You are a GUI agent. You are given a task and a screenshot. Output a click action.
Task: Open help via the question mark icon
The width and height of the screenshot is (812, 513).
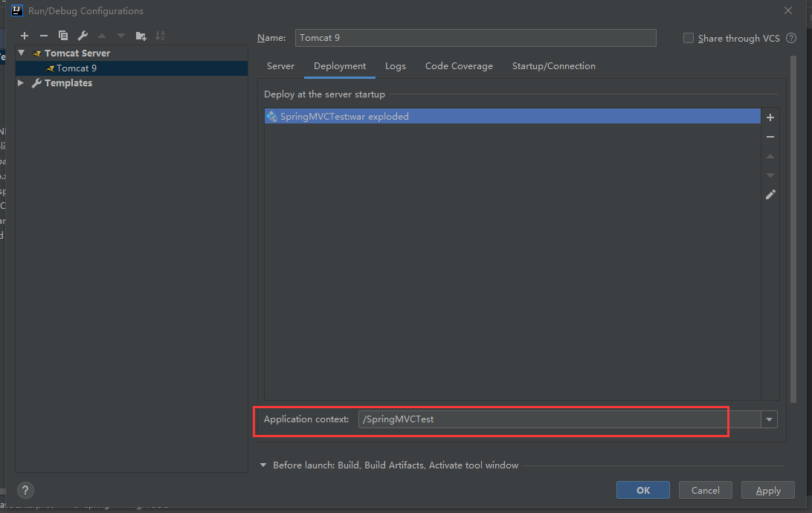(25, 490)
